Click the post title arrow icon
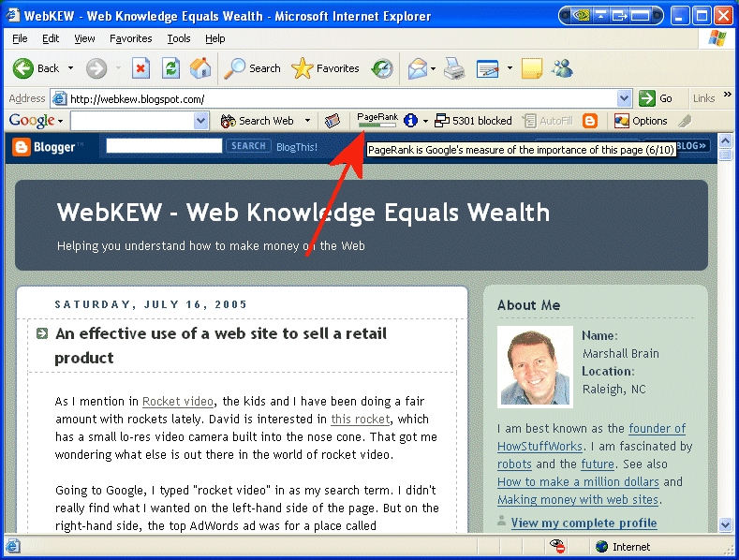The image size is (739, 560). click(x=42, y=333)
